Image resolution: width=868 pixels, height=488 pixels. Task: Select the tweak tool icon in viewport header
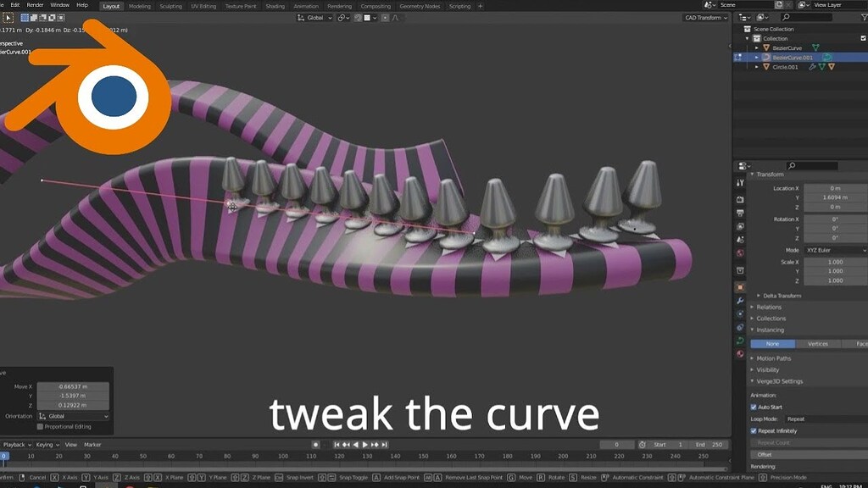(8, 18)
